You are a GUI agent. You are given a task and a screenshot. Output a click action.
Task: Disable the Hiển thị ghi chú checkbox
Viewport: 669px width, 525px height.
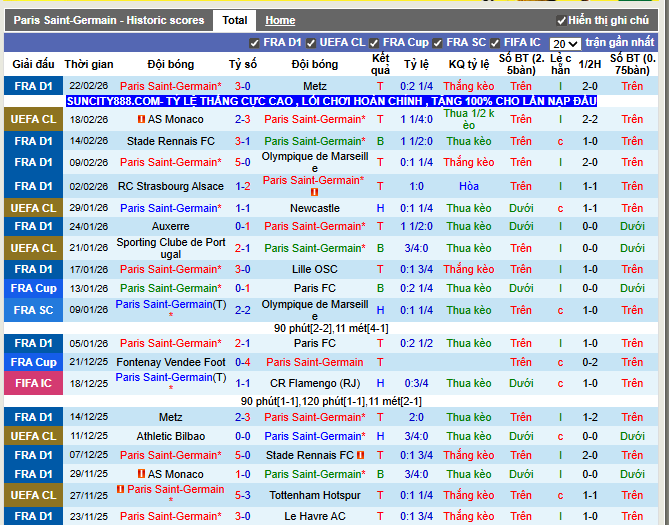click(x=561, y=21)
